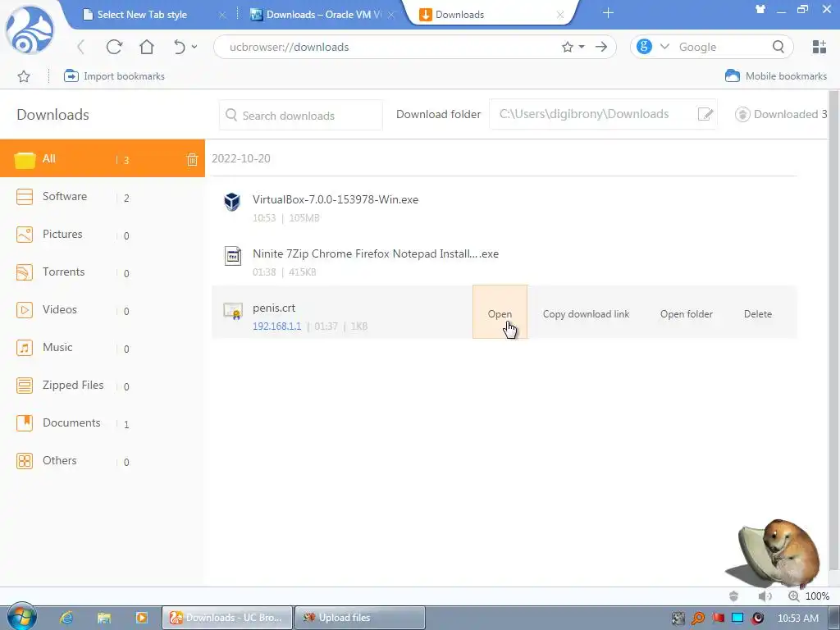Open the home page icon
This screenshot has width=840, height=630.
tap(147, 47)
